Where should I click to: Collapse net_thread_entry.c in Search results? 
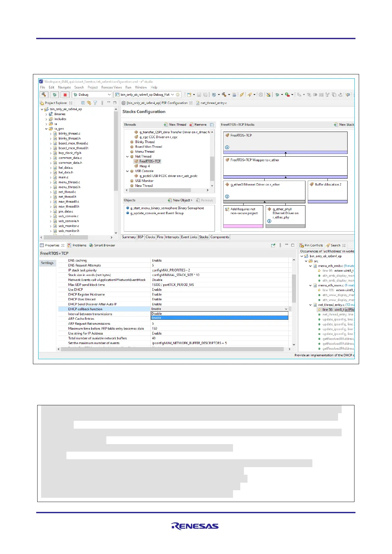pyautogui.click(x=310, y=305)
